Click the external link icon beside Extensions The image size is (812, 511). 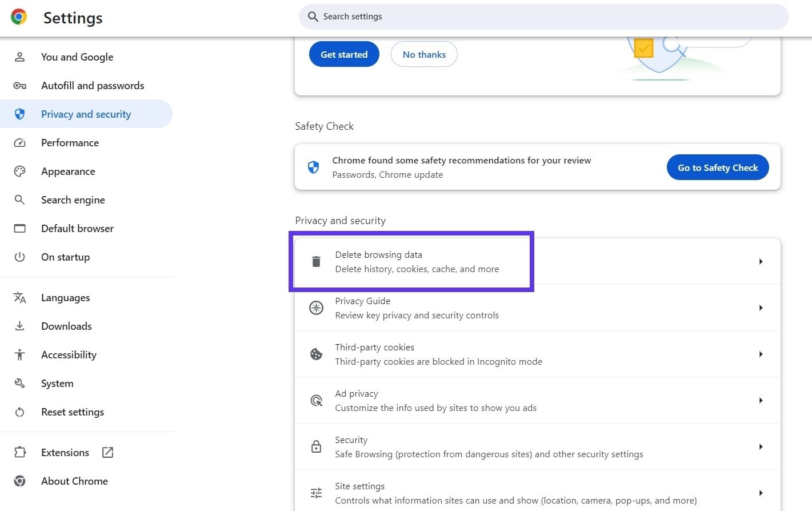107,452
